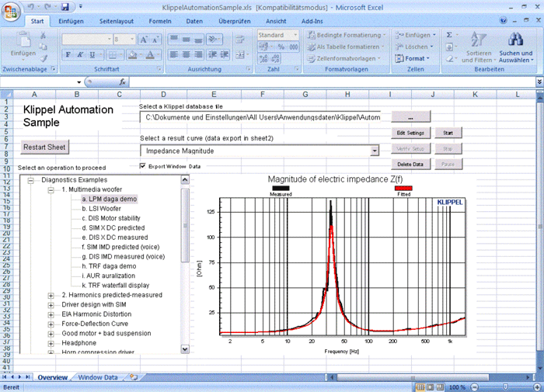544x392 pixels.
Task: Toggle underline formatting (U)
Action: coord(92,55)
